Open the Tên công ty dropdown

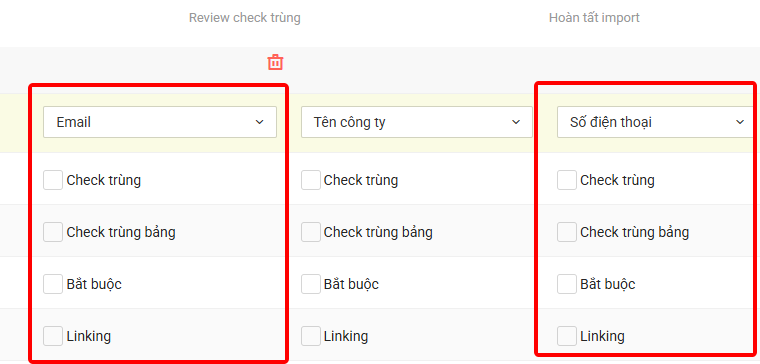[x=417, y=122]
